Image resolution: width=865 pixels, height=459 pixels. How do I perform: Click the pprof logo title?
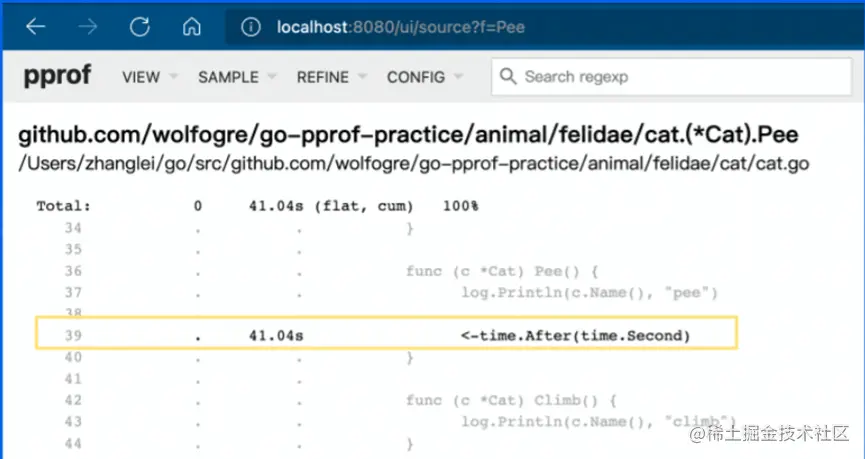coord(57,76)
